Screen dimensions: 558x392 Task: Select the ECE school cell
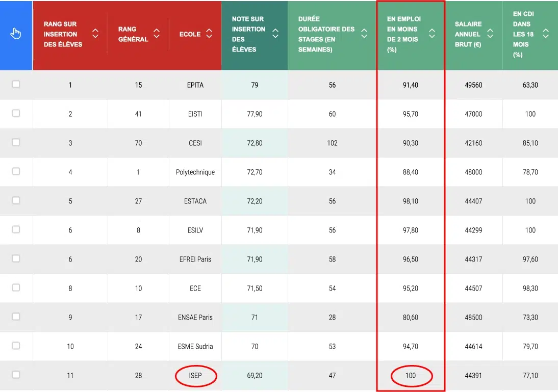pos(195,288)
